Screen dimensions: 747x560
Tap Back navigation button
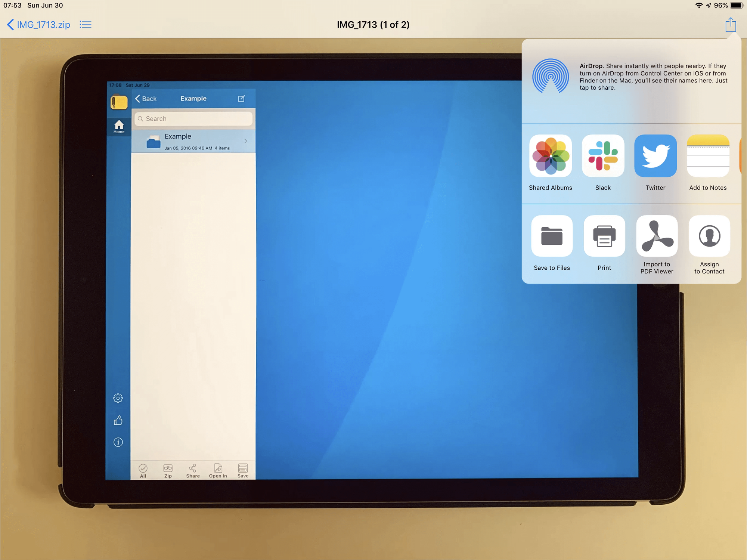[146, 99]
